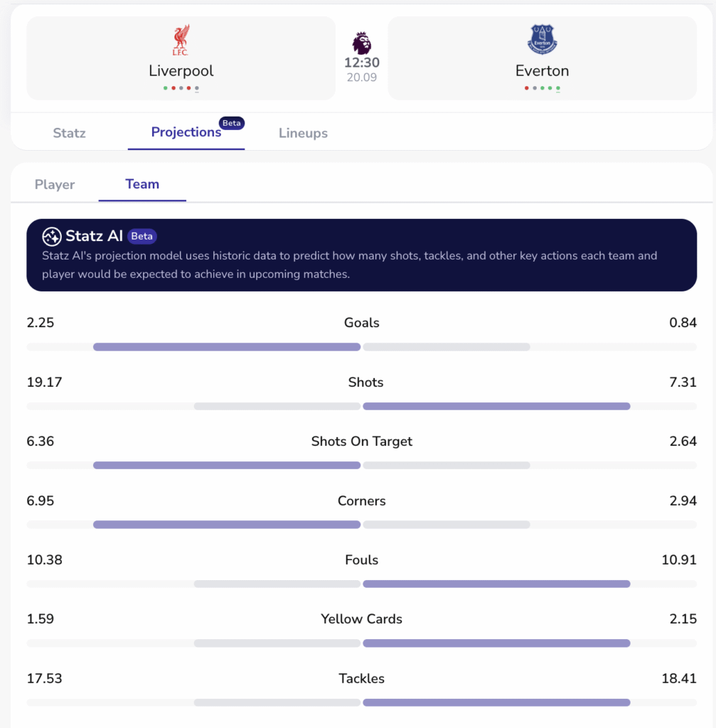Click Liverpool's recent form dots
Viewport: 716px width, 728px height.
pyautogui.click(x=181, y=88)
